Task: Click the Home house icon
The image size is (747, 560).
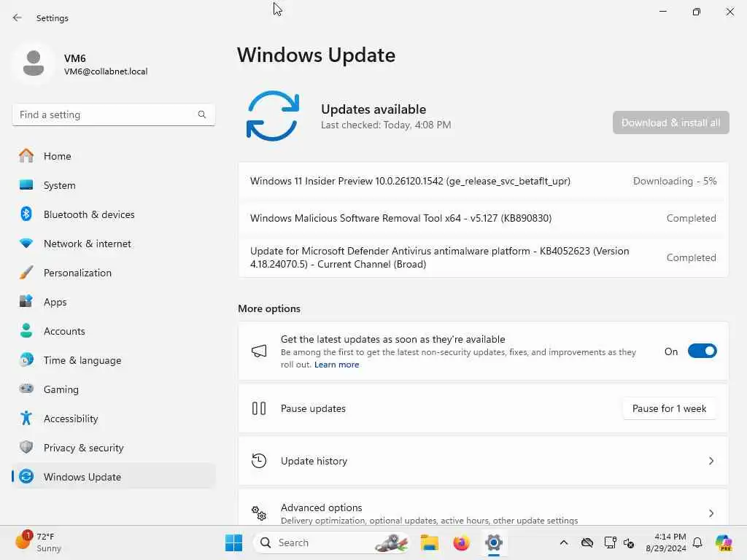Action: pyautogui.click(x=26, y=156)
